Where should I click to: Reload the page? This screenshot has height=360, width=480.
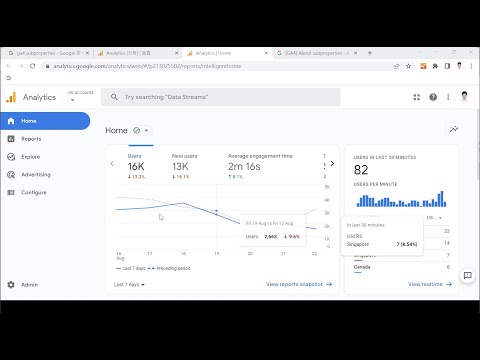pyautogui.click(x=32, y=66)
